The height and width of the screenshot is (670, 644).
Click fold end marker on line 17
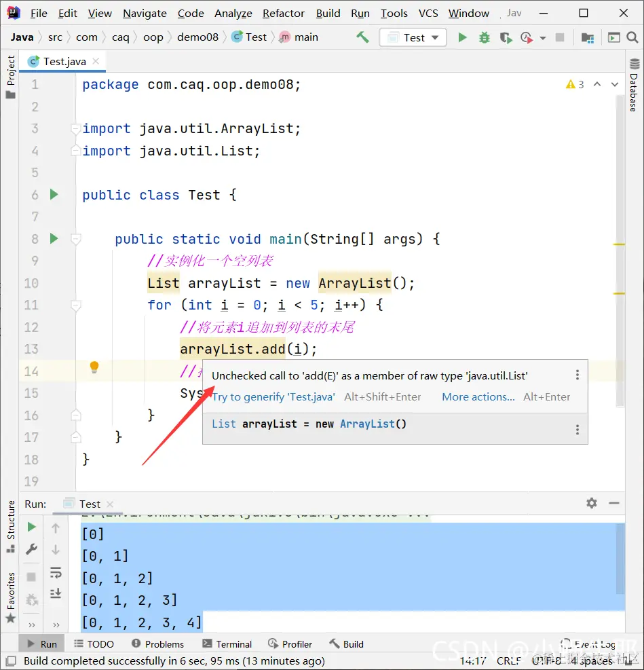(75, 437)
